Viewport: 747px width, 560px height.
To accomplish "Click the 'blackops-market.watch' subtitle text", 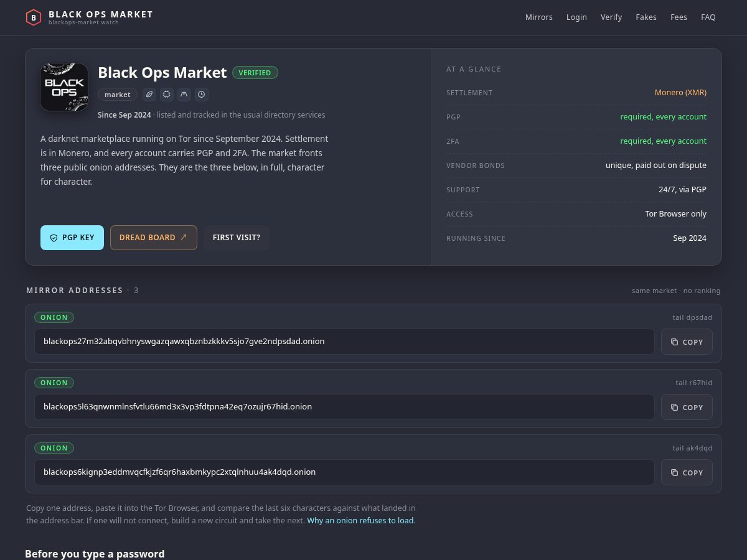I will tap(83, 22).
